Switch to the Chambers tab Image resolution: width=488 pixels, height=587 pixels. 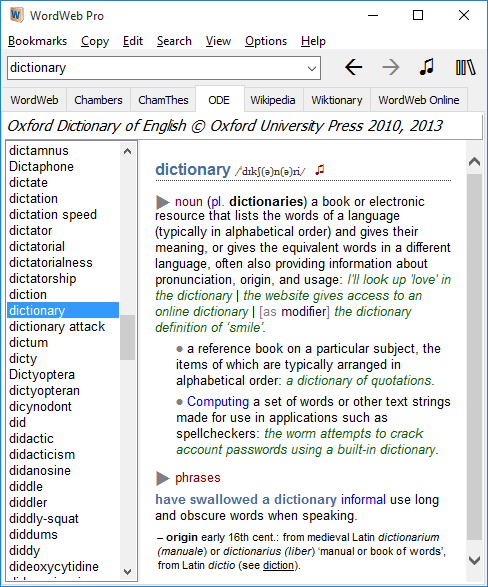click(x=98, y=100)
